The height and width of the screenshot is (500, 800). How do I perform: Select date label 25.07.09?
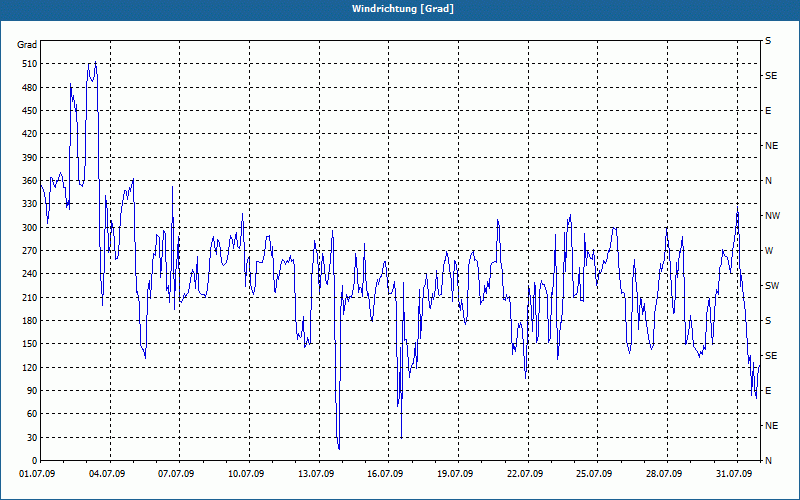pos(594,474)
